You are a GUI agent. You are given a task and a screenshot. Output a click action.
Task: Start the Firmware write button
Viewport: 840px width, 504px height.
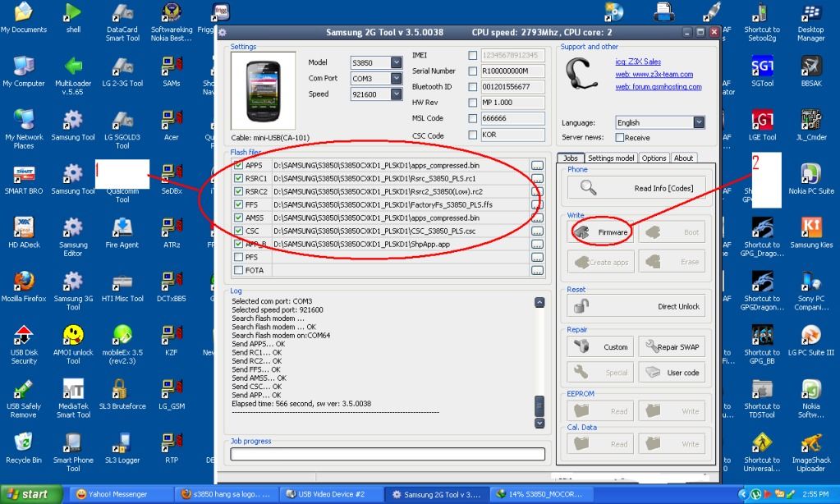pos(600,232)
